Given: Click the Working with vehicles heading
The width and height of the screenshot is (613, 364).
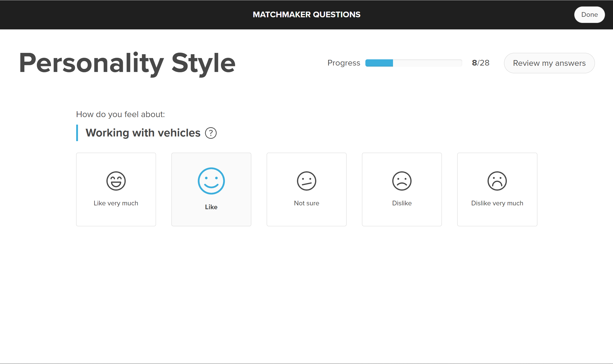Looking at the screenshot, I should [143, 133].
